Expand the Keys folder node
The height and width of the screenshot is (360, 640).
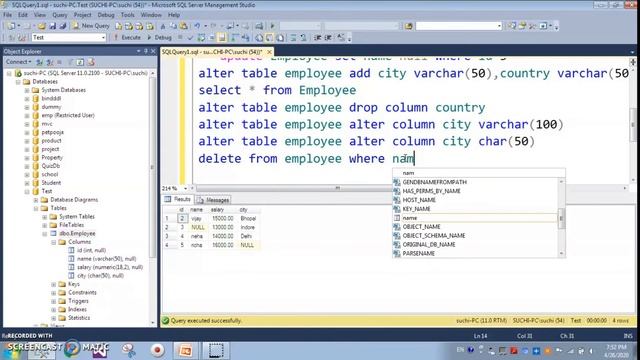(53, 284)
